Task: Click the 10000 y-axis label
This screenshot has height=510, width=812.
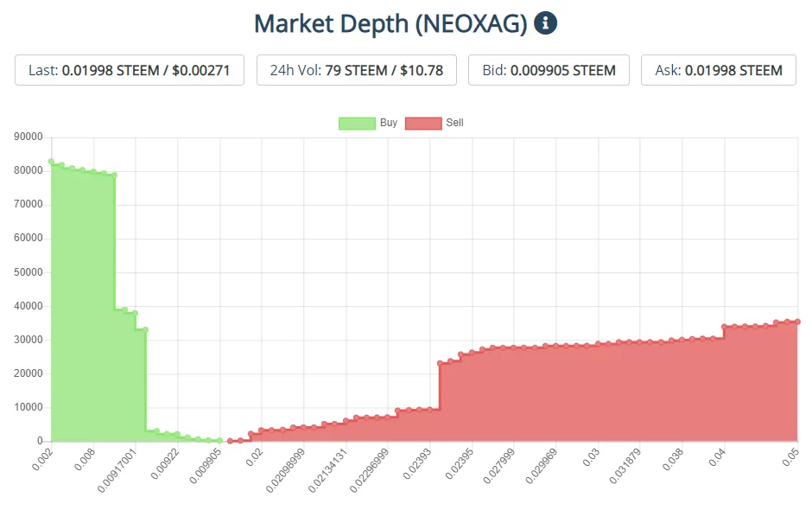Action: coord(29,407)
